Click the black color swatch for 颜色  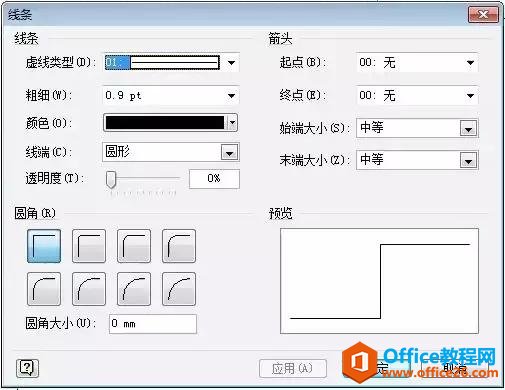coord(165,123)
